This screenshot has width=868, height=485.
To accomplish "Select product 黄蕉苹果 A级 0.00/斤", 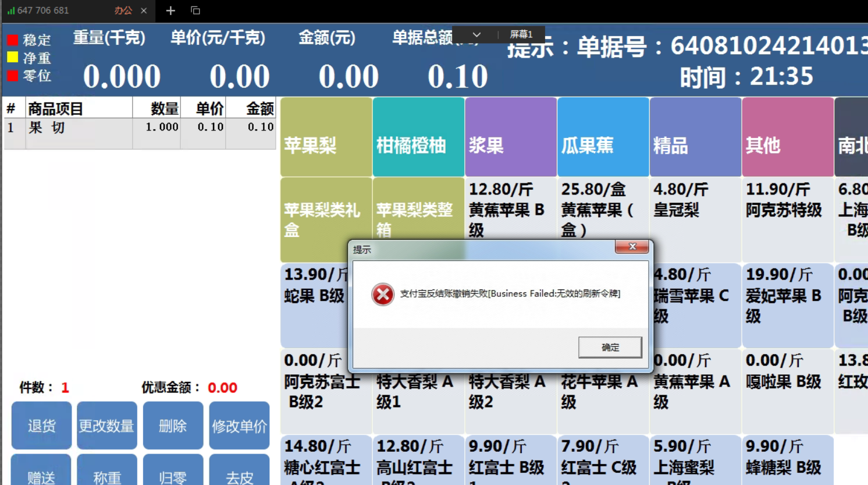I will [x=696, y=392].
